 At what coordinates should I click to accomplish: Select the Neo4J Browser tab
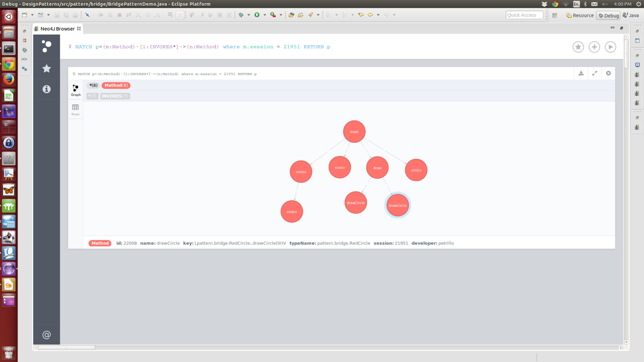(x=58, y=29)
